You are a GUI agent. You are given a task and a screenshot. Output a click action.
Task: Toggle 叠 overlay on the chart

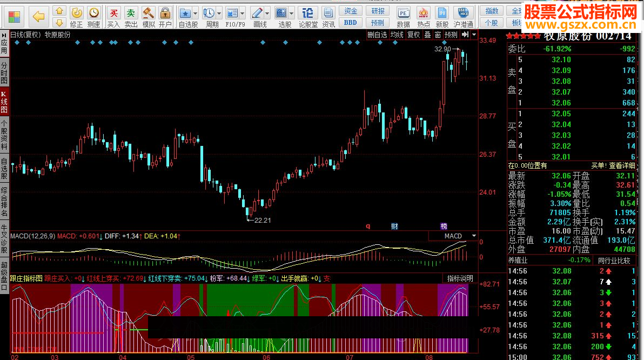(x=427, y=35)
